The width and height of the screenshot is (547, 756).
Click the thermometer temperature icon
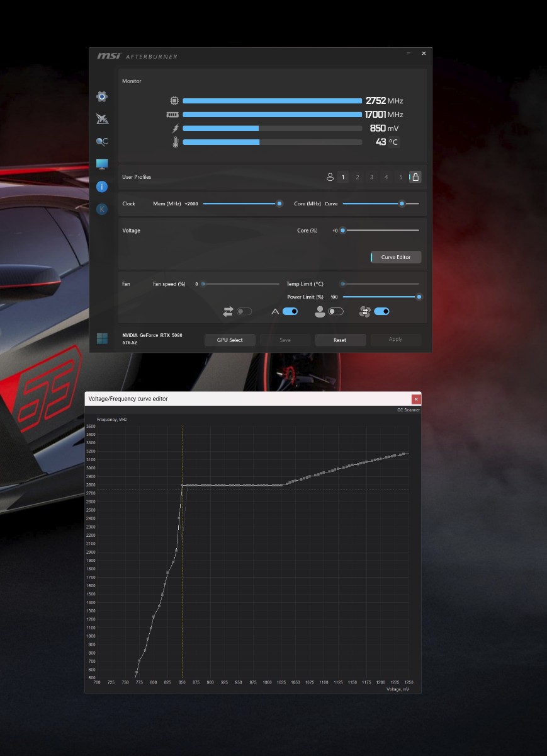175,142
